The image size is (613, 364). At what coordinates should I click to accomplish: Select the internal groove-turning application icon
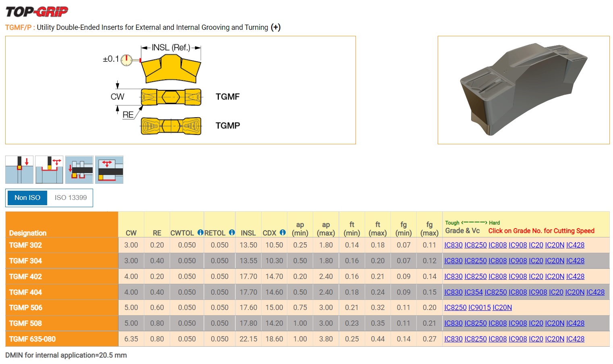coord(109,170)
